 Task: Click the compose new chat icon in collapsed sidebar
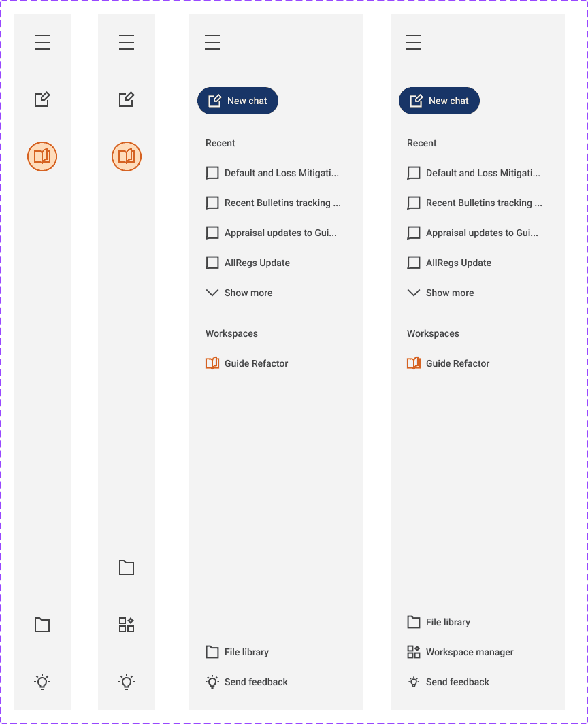(42, 99)
